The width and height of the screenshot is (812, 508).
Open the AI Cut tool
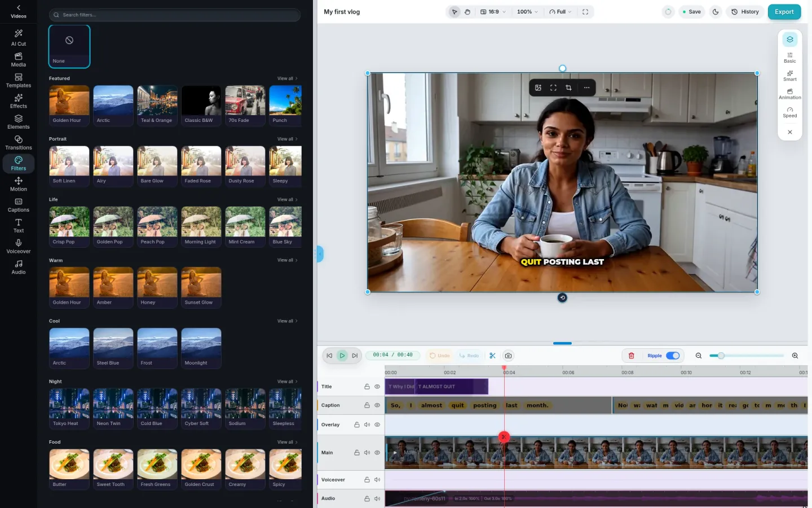click(x=19, y=38)
